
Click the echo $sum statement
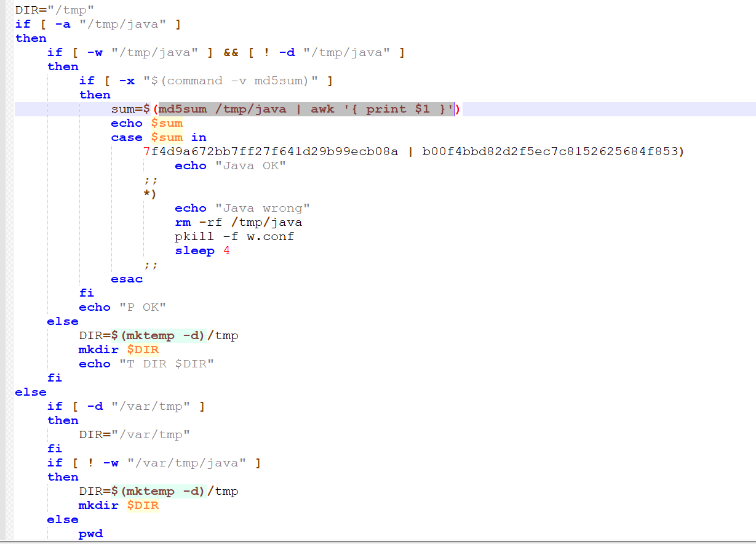[146, 123]
